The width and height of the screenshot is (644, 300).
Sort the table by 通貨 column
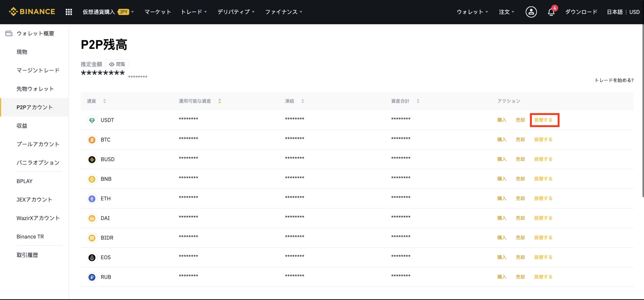104,101
